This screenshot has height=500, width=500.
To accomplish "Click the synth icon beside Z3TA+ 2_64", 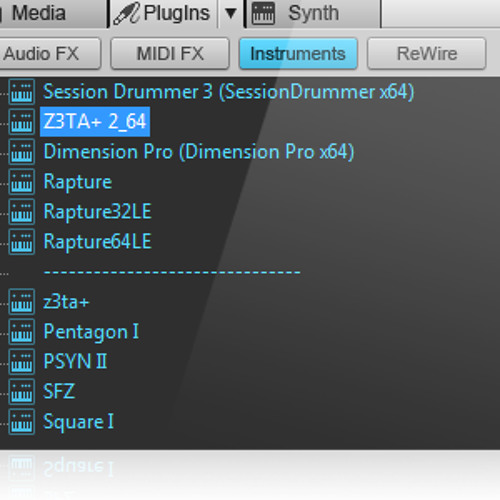I will coord(22,122).
